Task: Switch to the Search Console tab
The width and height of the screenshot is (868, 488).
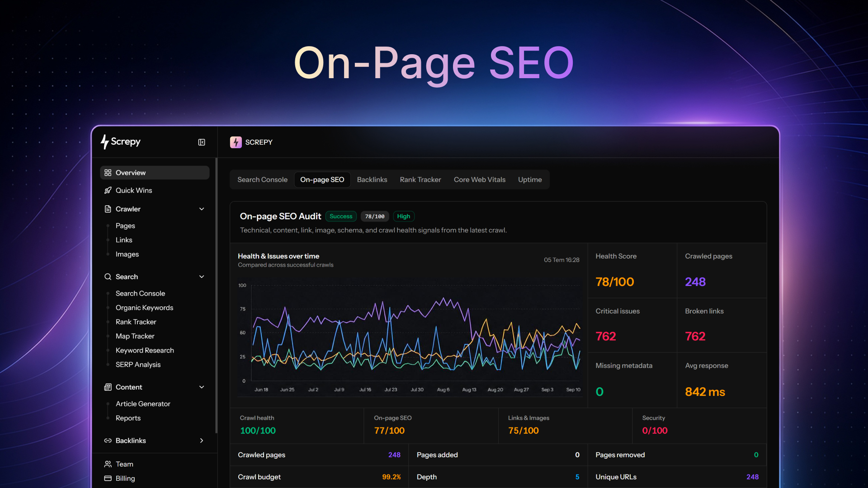Action: [x=262, y=179]
